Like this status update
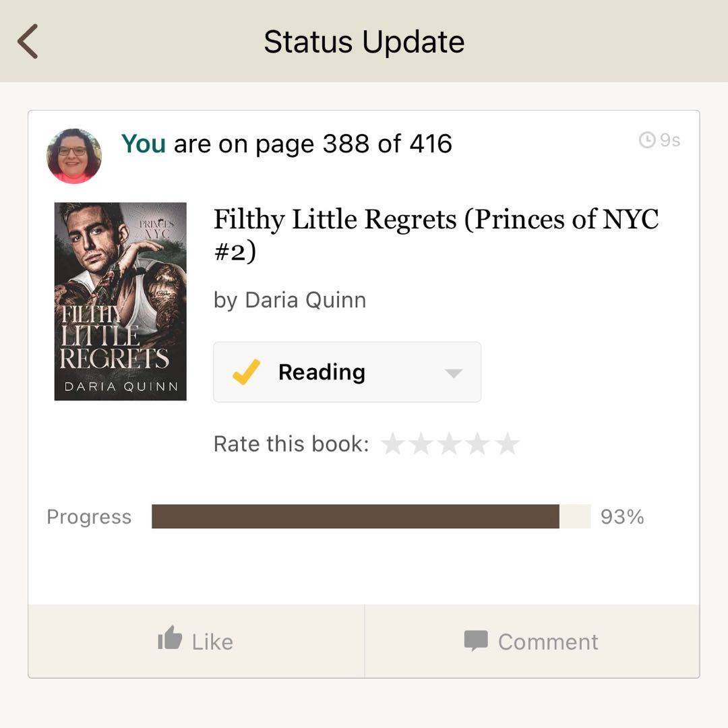This screenshot has width=728, height=728. pyautogui.click(x=196, y=641)
